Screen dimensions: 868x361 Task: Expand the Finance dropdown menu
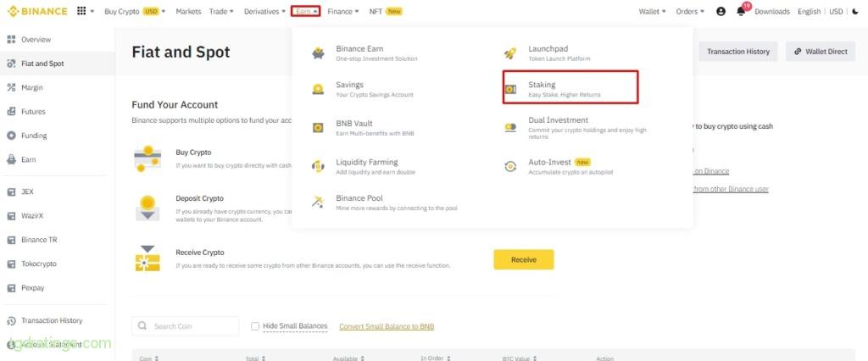click(x=343, y=11)
